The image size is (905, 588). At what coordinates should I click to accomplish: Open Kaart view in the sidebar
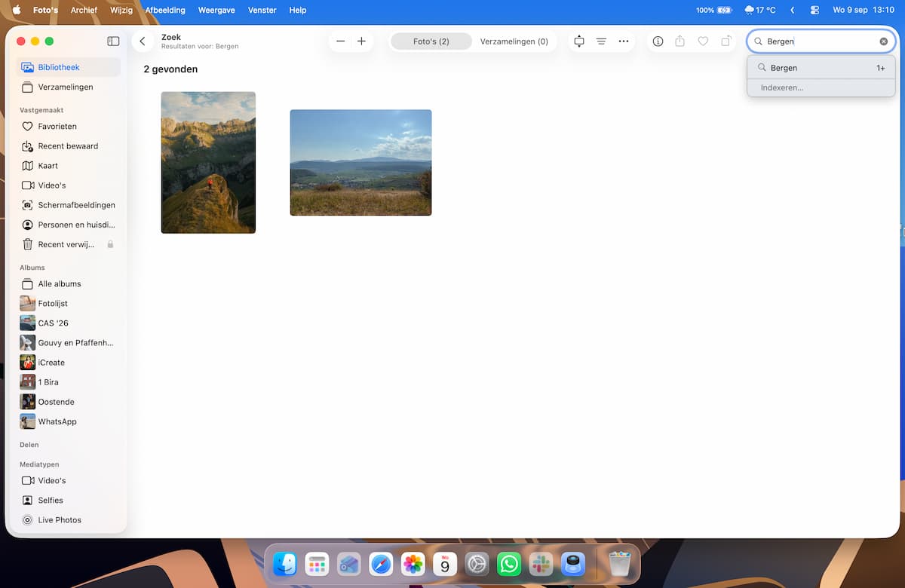point(69,166)
